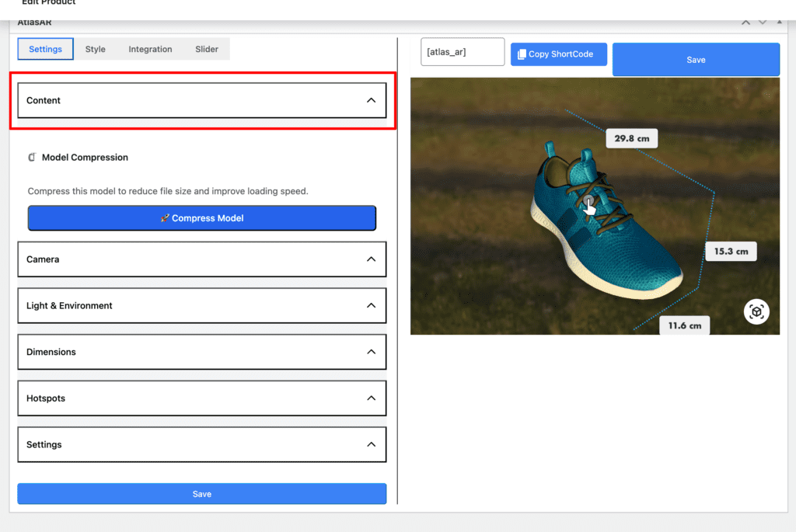Expand the Dimensions accordion

pyautogui.click(x=202, y=352)
